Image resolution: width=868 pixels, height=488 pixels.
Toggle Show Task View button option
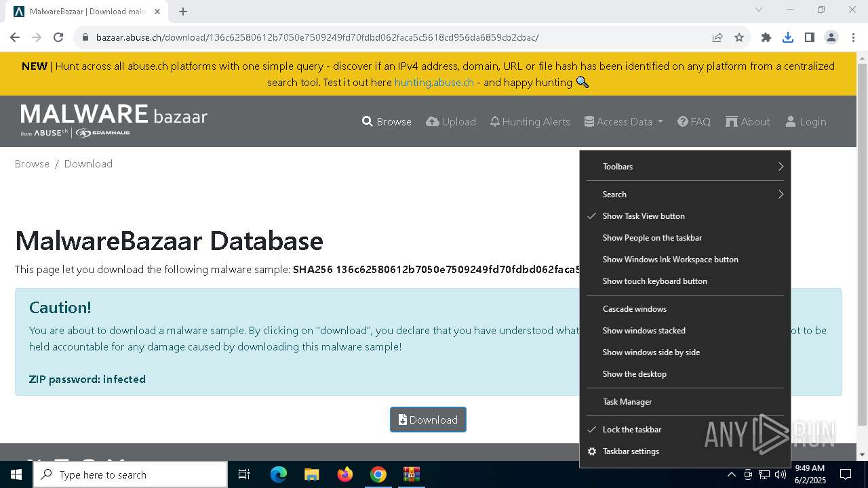pyautogui.click(x=685, y=216)
